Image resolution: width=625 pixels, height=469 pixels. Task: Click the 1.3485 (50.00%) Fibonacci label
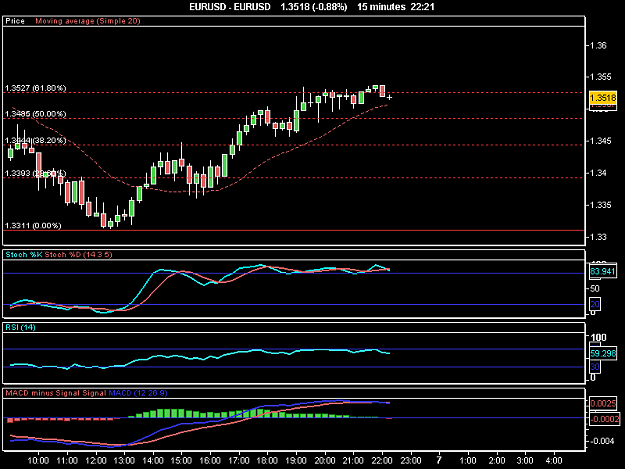[x=35, y=114]
